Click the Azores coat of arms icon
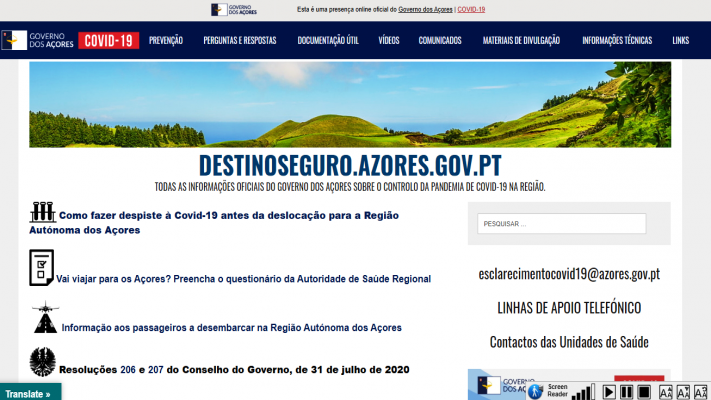The width and height of the screenshot is (711, 400). point(42,362)
